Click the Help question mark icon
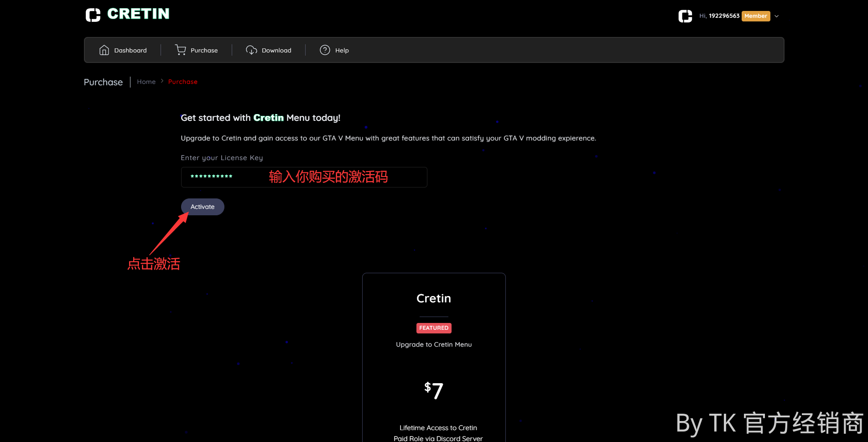This screenshot has width=868, height=442. point(325,50)
